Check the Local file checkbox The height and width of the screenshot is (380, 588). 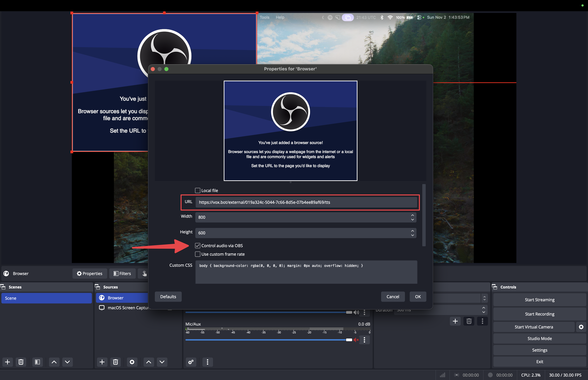tap(197, 190)
